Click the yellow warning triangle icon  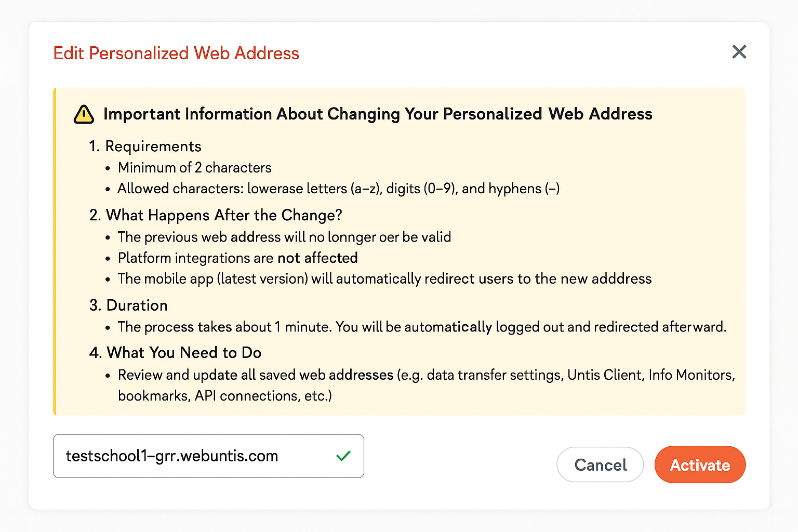point(84,114)
